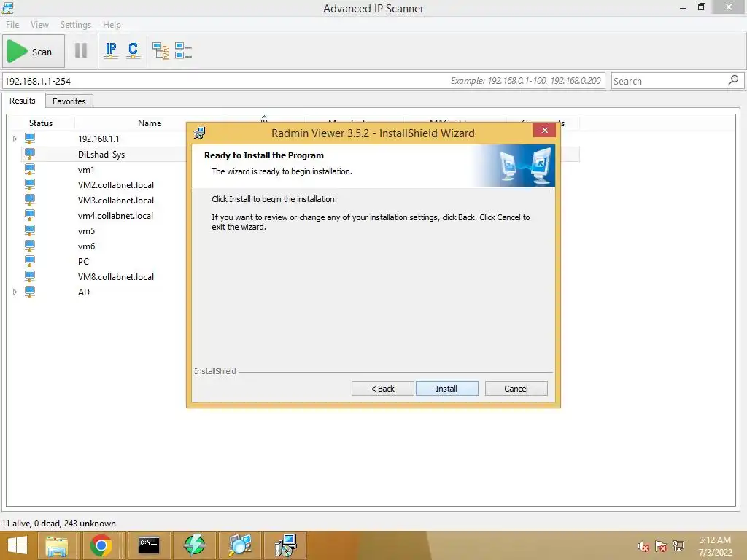
Task: Select the VM2.collabnet.local entry
Action: pyautogui.click(x=116, y=184)
